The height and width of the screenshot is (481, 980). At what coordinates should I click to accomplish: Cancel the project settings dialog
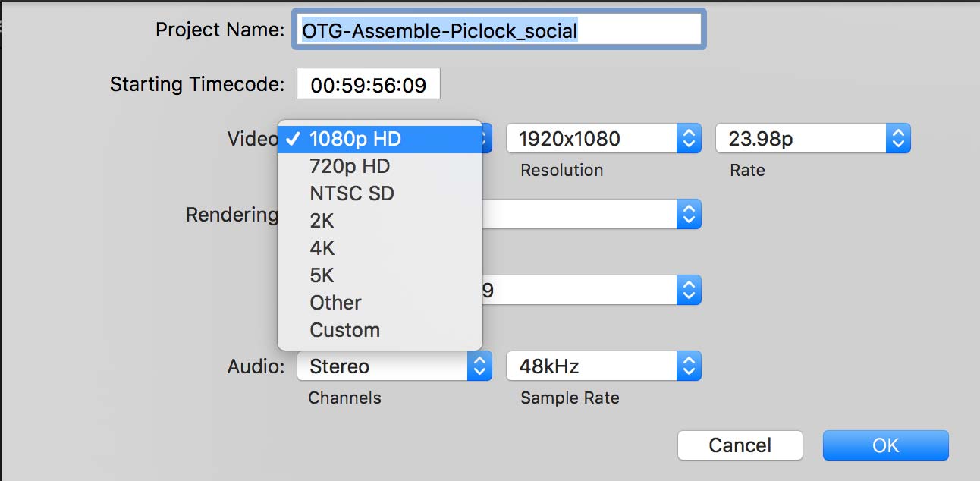[740, 445]
